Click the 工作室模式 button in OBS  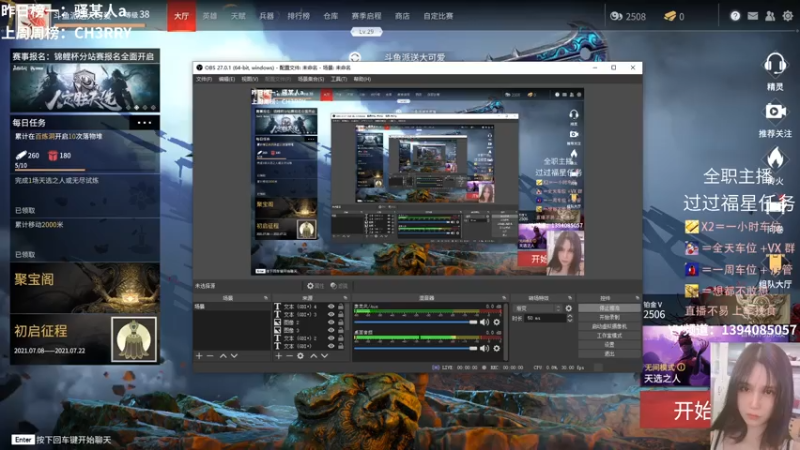pos(609,335)
